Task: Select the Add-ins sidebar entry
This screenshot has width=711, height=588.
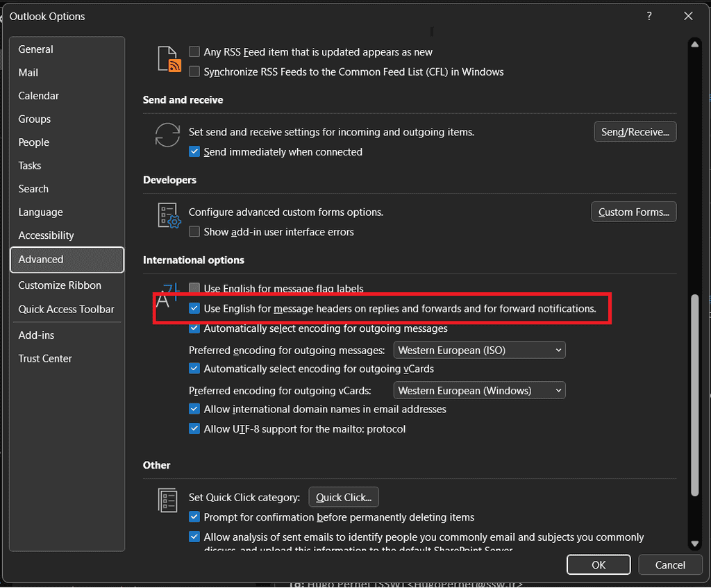Action: tap(36, 335)
